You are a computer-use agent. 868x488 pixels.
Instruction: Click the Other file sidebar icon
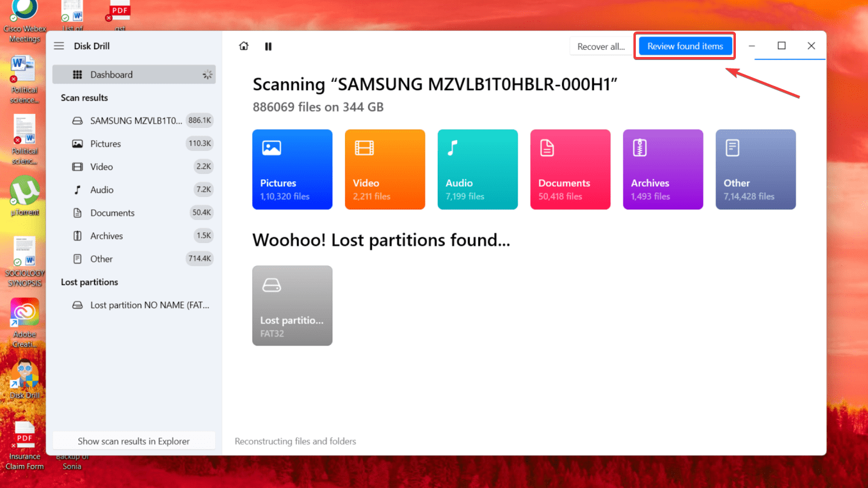78,259
